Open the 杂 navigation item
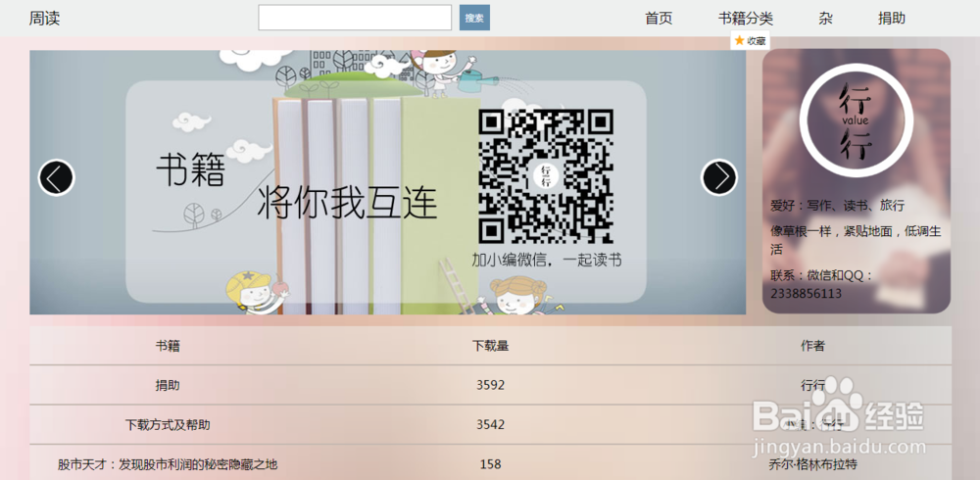Screen dimensions: 980x480 click(825, 19)
